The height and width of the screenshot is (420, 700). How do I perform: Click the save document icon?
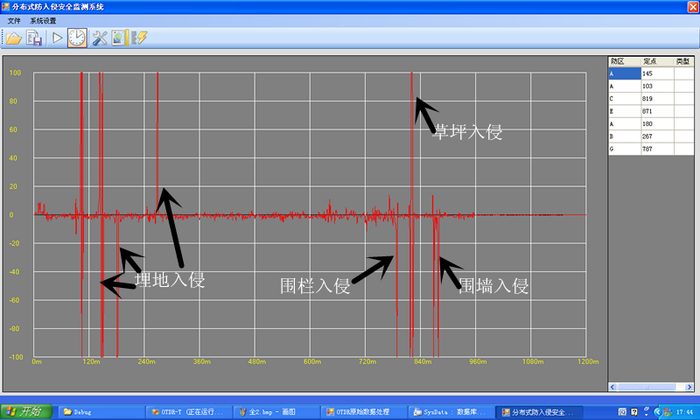pos(34,38)
